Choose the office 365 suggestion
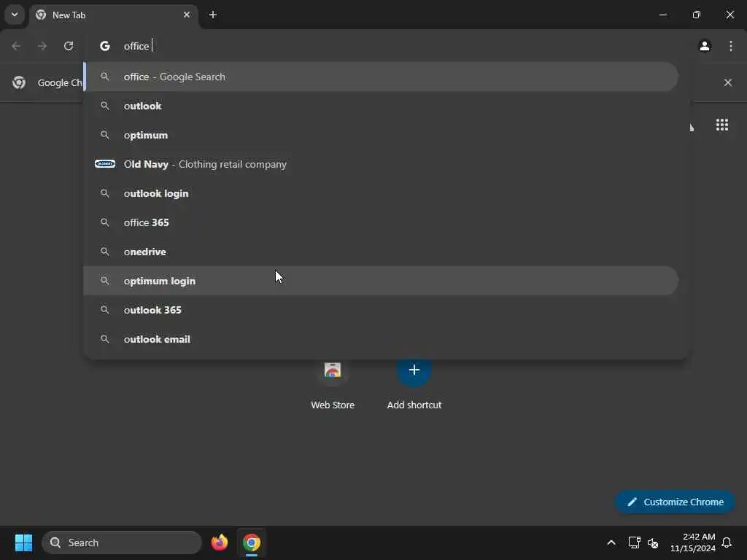 point(381,222)
